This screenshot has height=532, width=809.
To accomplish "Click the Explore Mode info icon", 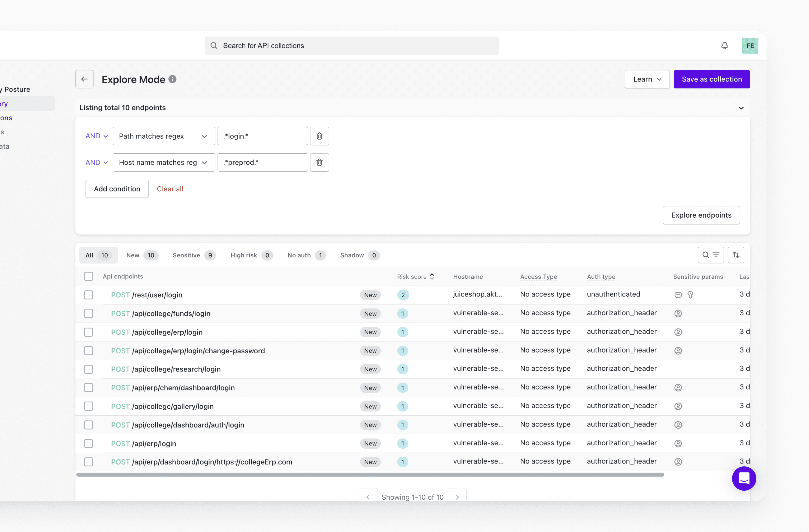I will click(x=172, y=79).
